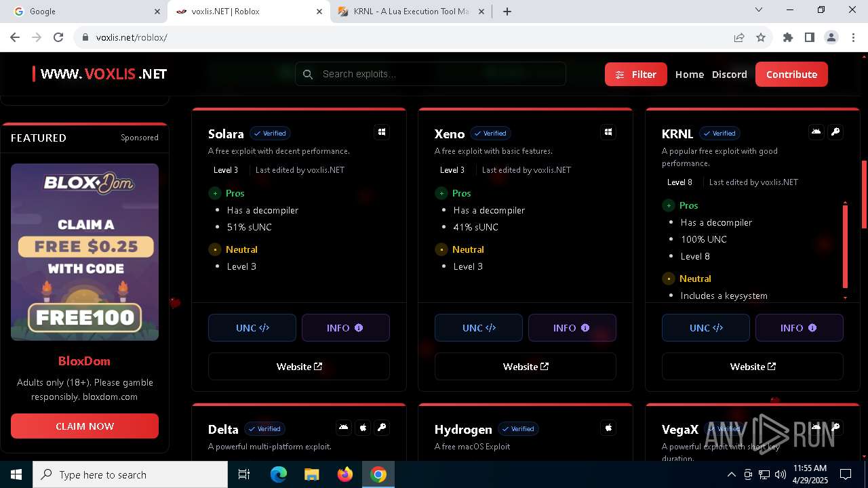View site information lock icon
Viewport: 868px width, 488px height.
tap(85, 37)
